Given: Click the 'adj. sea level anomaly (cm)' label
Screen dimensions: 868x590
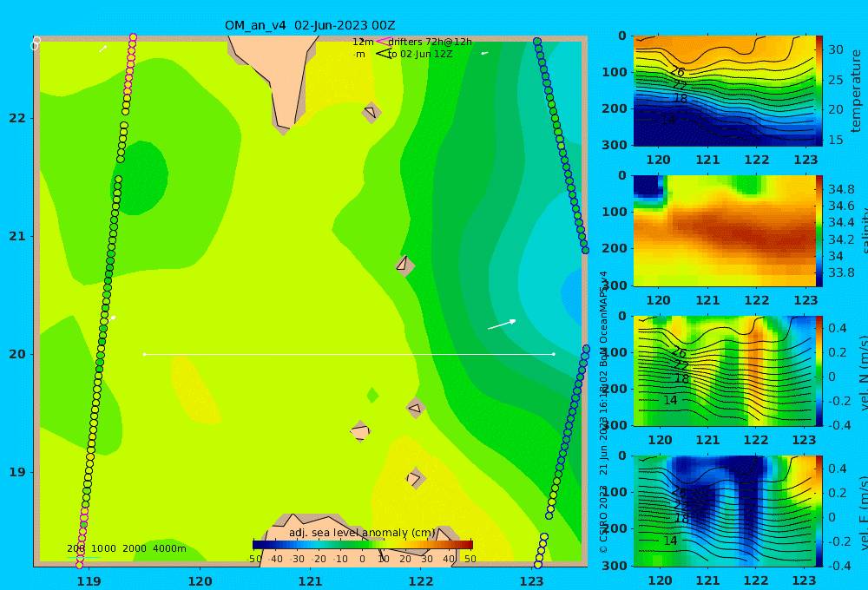Looking at the screenshot, I should [x=362, y=533].
